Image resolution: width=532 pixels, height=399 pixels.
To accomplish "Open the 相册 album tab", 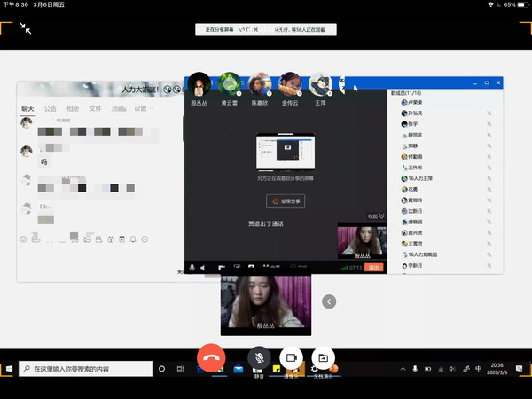I will coord(73,108).
